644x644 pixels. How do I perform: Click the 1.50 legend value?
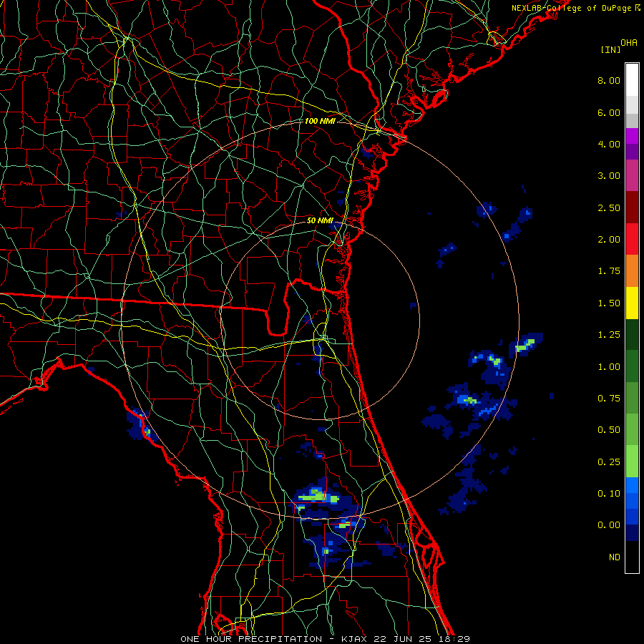point(609,303)
